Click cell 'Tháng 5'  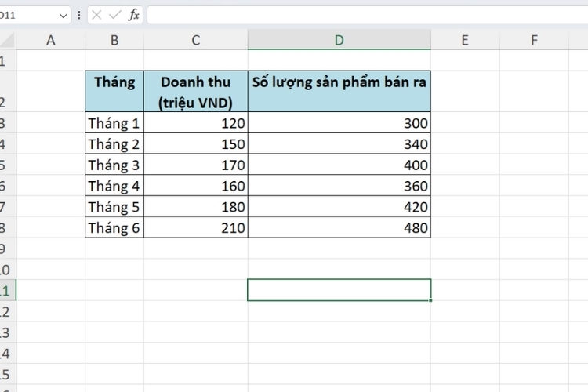(x=114, y=207)
